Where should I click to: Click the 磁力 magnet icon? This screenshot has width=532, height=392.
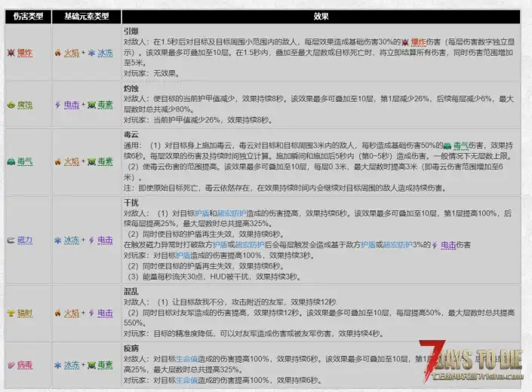(11, 240)
